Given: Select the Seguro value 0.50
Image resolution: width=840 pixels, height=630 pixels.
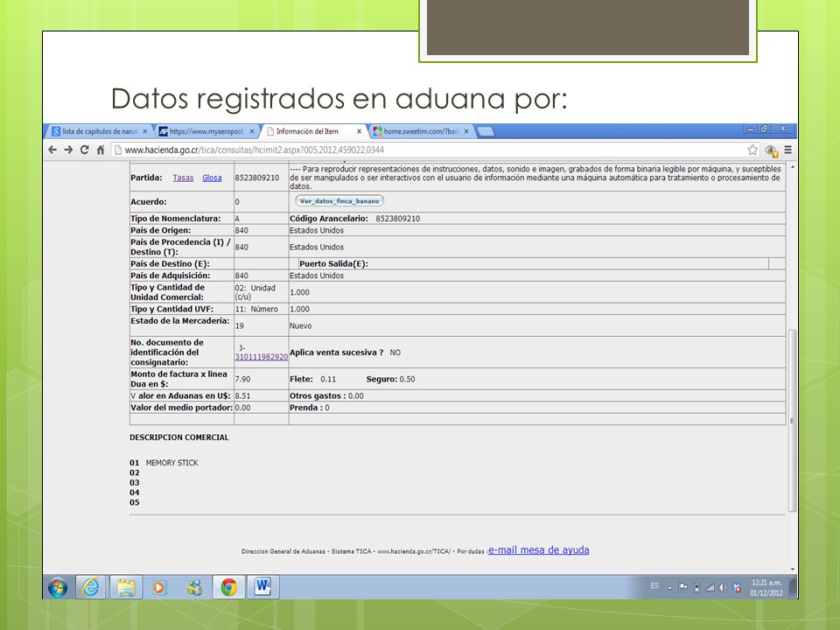Looking at the screenshot, I should [407, 379].
